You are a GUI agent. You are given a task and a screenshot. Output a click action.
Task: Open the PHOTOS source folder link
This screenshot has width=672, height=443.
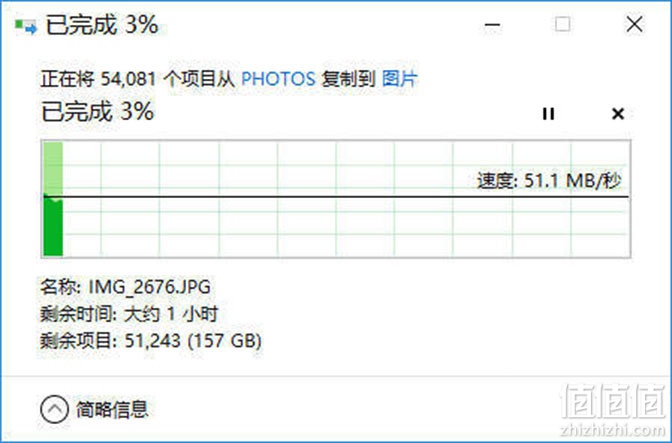(279, 79)
